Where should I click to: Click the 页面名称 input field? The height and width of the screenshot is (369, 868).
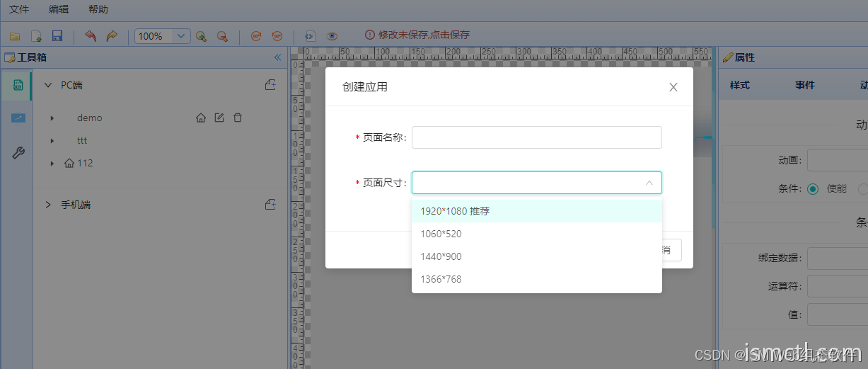537,137
